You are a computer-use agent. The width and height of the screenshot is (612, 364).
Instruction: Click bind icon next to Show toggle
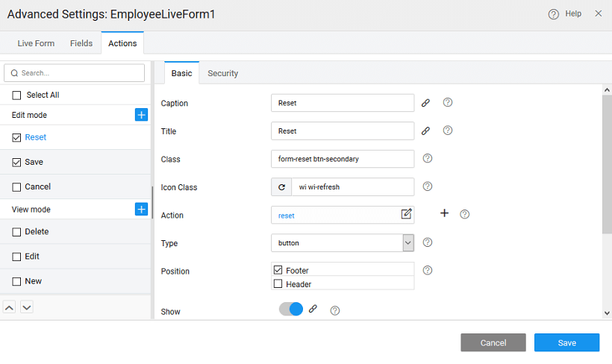click(313, 309)
